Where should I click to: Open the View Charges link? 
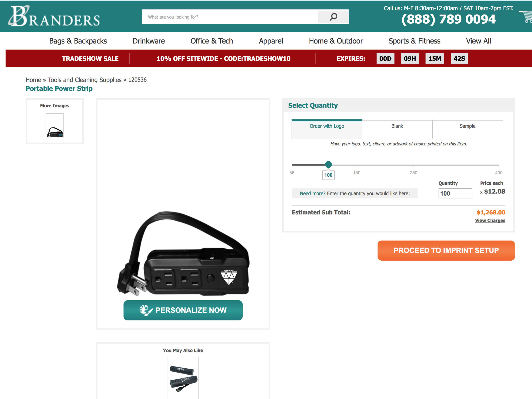[x=490, y=220]
